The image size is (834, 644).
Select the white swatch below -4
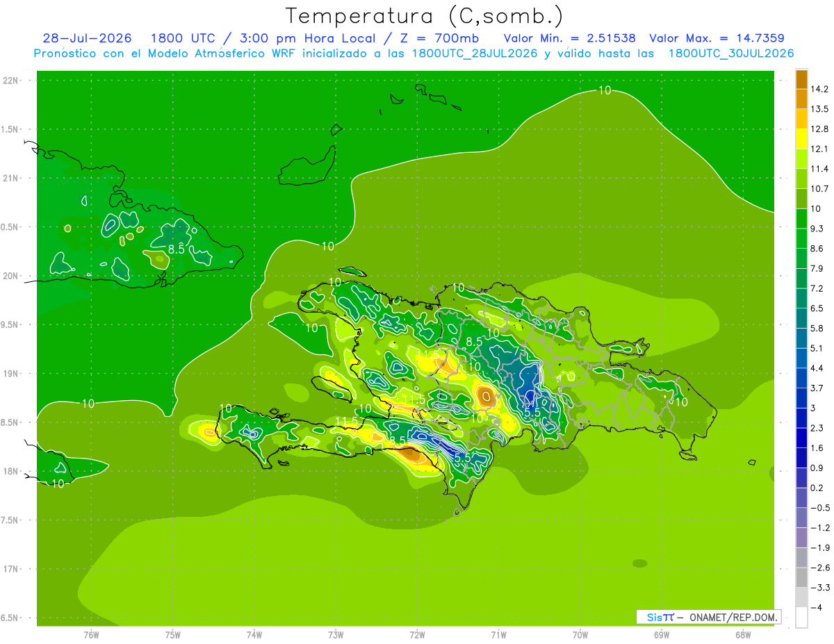(x=801, y=618)
